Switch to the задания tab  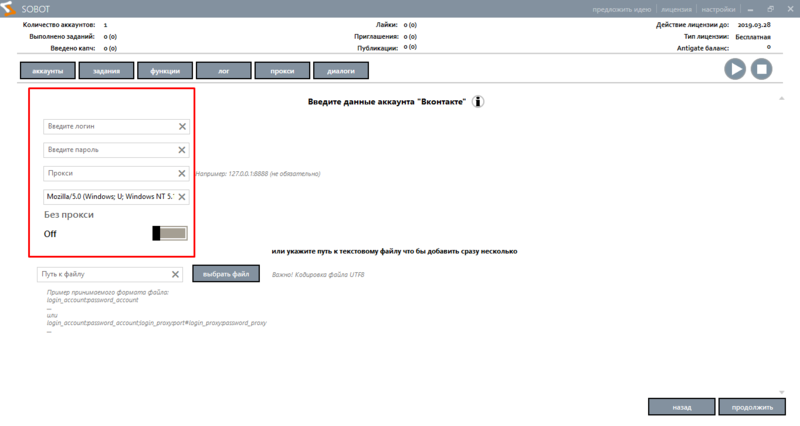pos(107,71)
